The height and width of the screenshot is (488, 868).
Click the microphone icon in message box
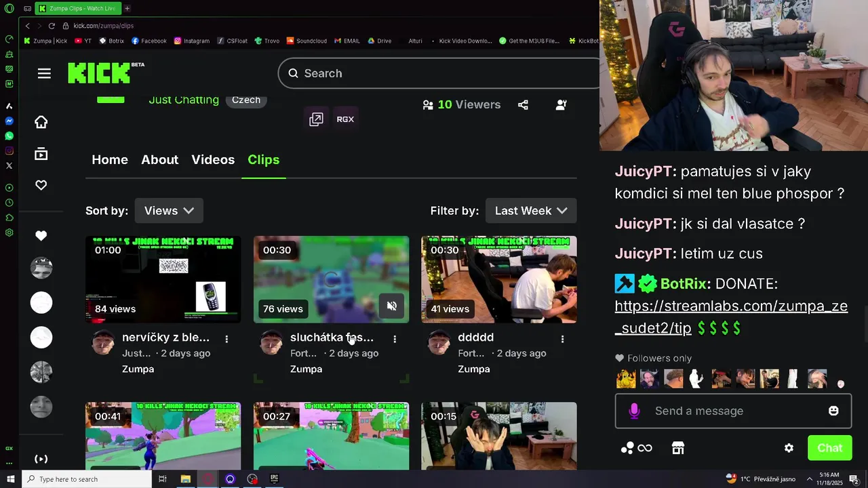coord(634,411)
